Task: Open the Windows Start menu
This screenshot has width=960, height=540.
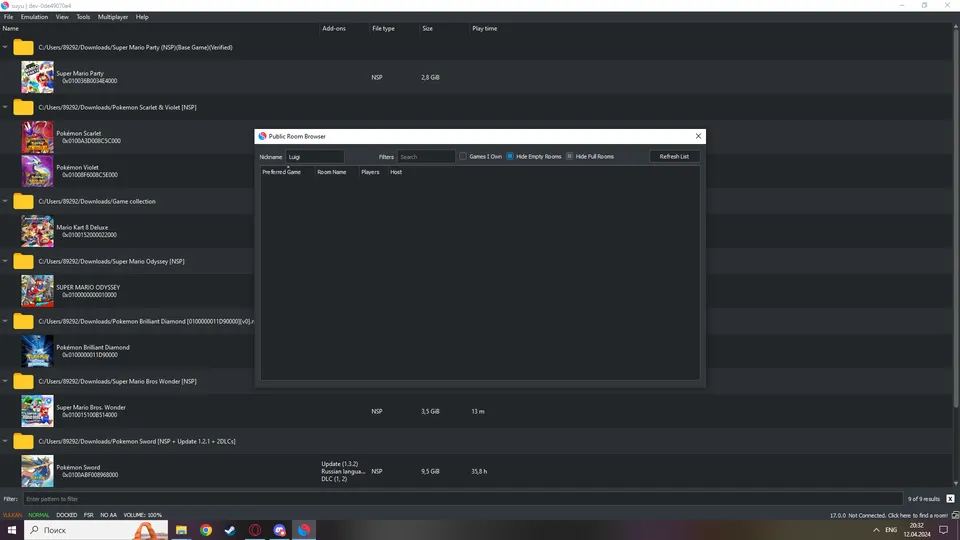Action: click(12, 530)
